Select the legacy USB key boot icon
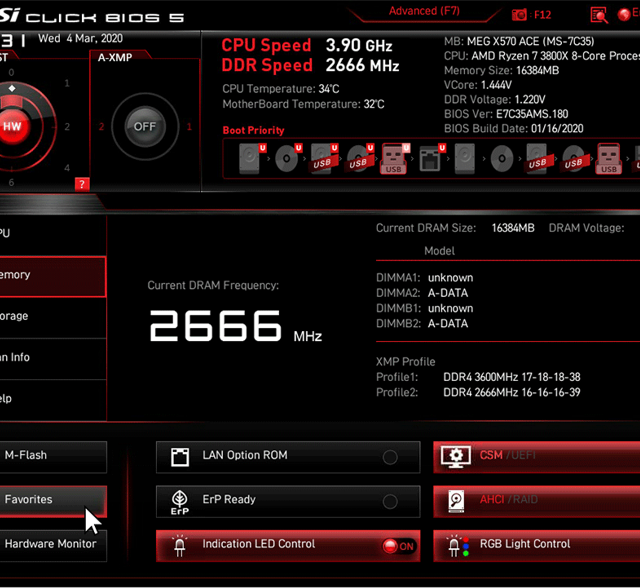This screenshot has width=640, height=588. coord(609,159)
